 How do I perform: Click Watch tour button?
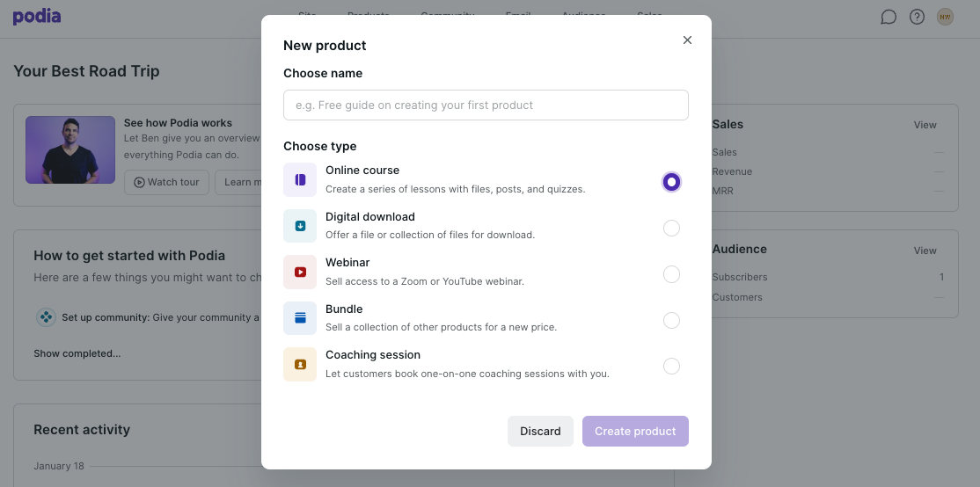166,182
